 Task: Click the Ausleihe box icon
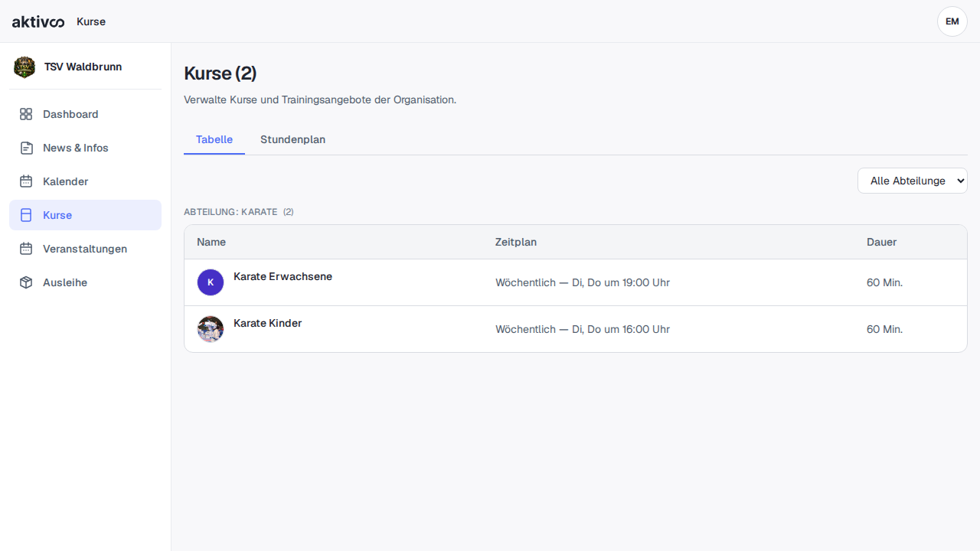(x=26, y=282)
